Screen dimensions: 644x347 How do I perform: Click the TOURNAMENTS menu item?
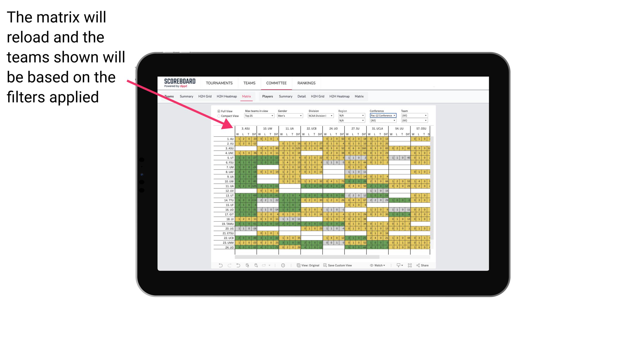218,83
